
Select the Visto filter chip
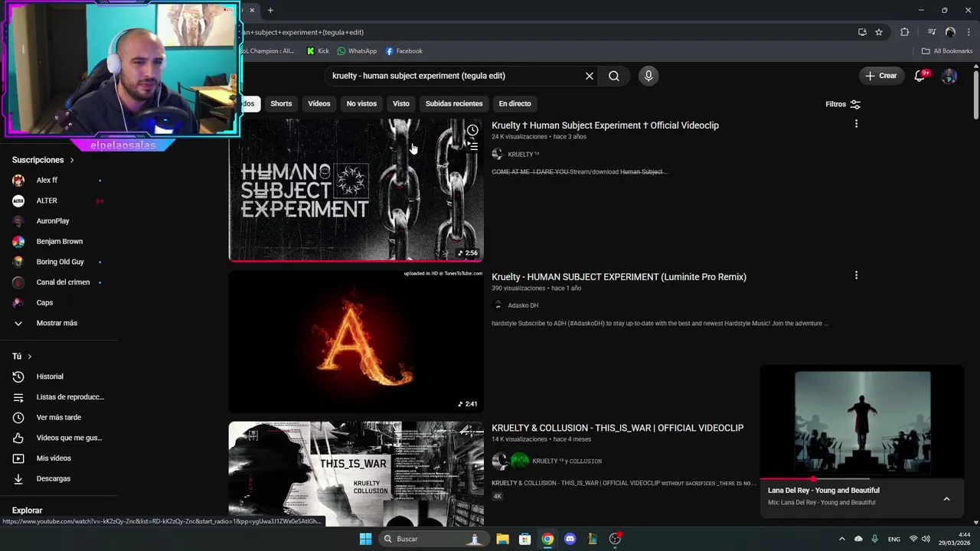[x=401, y=104]
